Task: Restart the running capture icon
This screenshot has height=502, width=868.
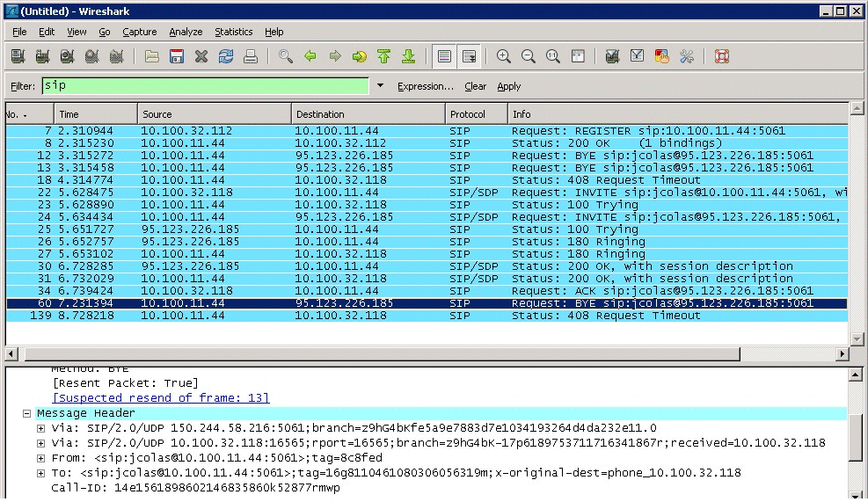Action: pos(117,56)
